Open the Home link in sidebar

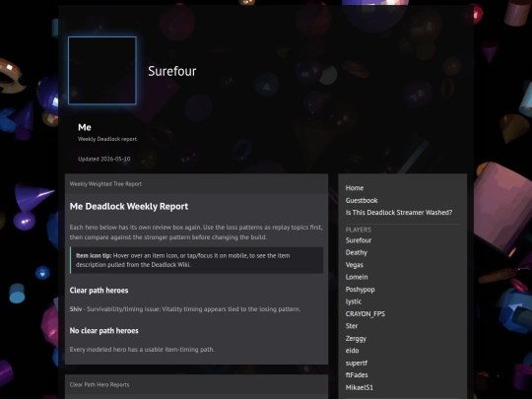pyautogui.click(x=355, y=188)
